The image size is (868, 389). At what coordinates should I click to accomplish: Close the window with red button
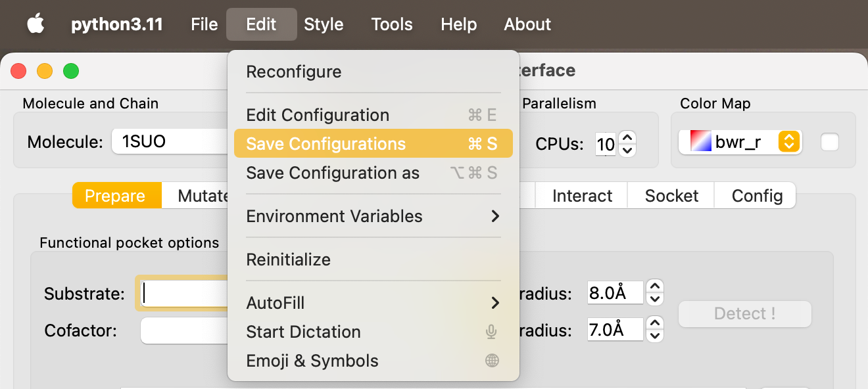point(18,71)
